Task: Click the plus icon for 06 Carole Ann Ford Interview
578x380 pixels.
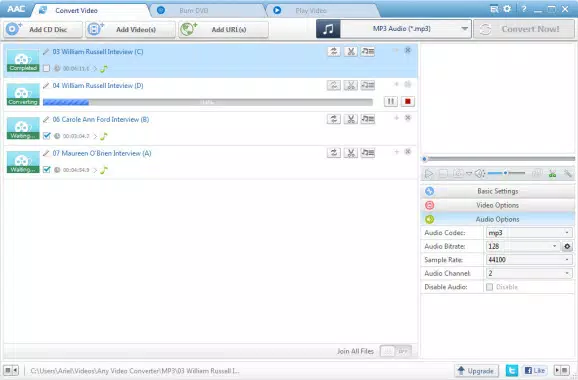Action: coord(397,118)
